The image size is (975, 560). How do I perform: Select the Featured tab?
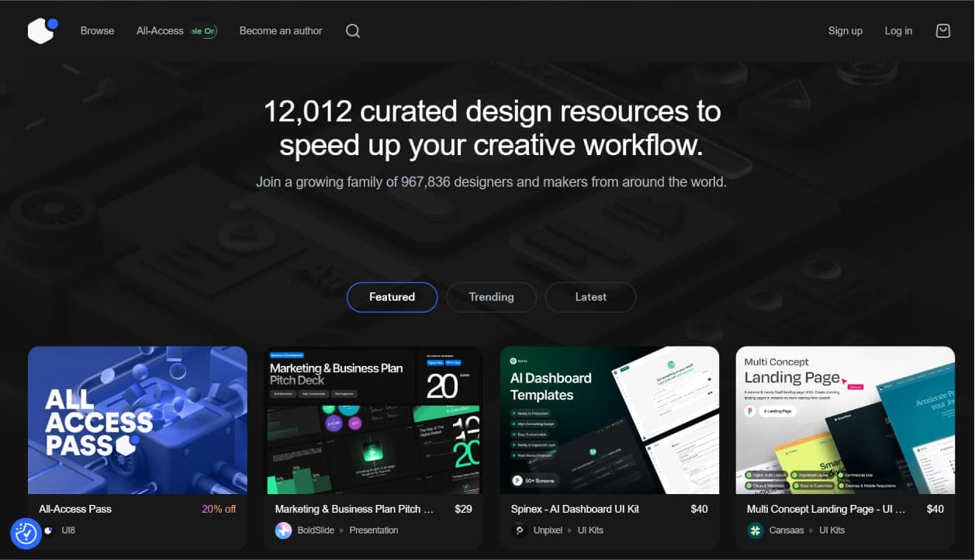(x=392, y=297)
